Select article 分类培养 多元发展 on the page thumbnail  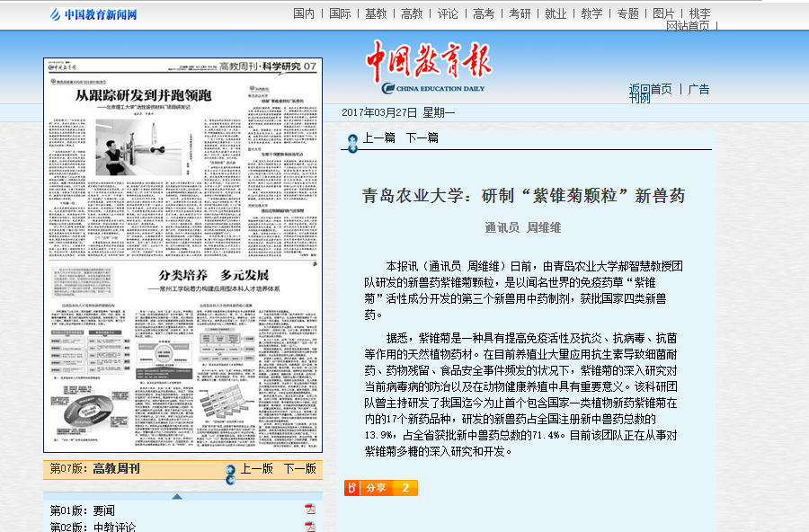[214, 275]
